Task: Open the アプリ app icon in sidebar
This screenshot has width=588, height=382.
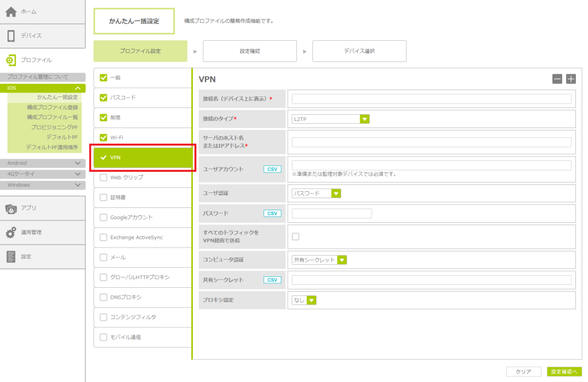Action: pyautogui.click(x=11, y=208)
